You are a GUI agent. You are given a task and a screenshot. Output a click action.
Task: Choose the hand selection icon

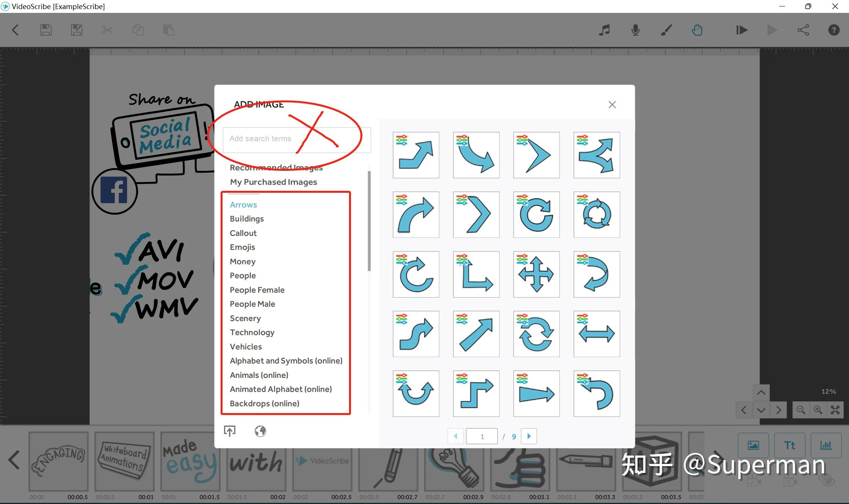pyautogui.click(x=697, y=30)
